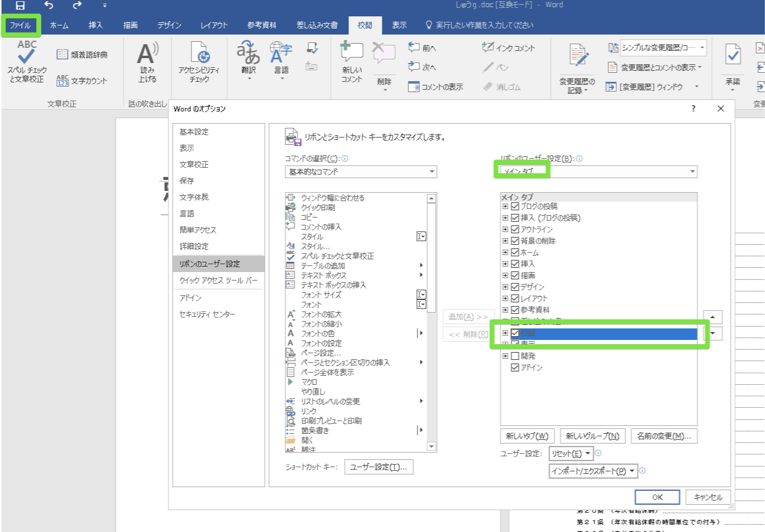The width and height of the screenshot is (765, 532).
Task: Click the コメントの表示 button
Action: (x=435, y=87)
